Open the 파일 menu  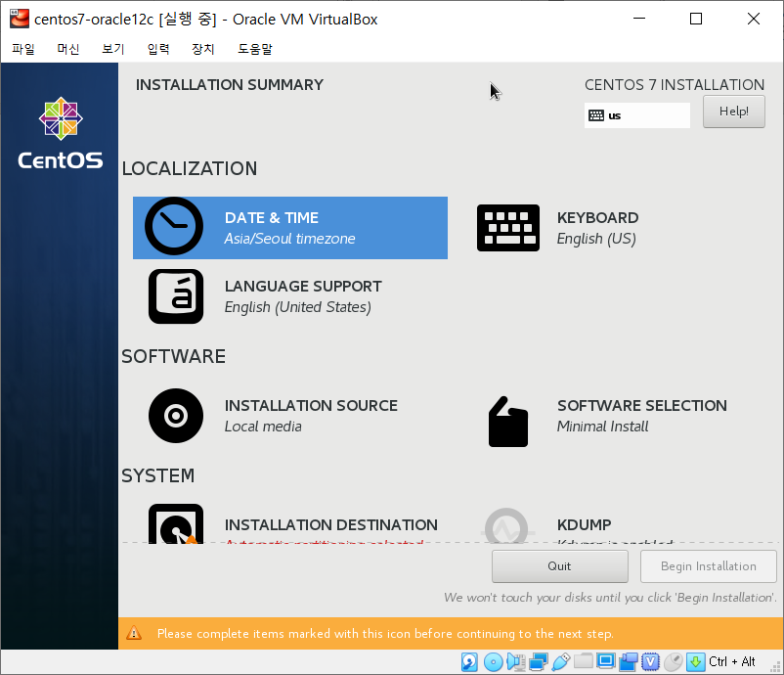(23, 49)
